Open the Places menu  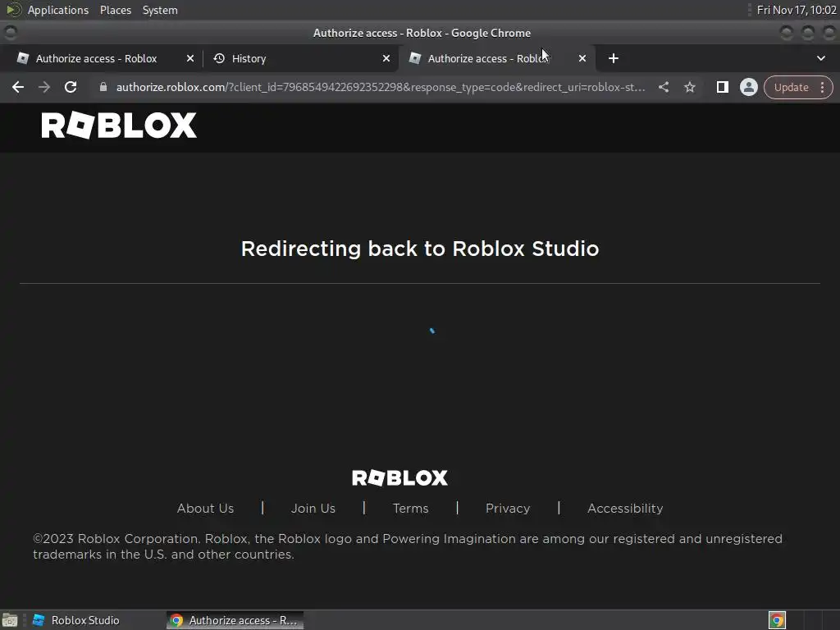coord(115,10)
